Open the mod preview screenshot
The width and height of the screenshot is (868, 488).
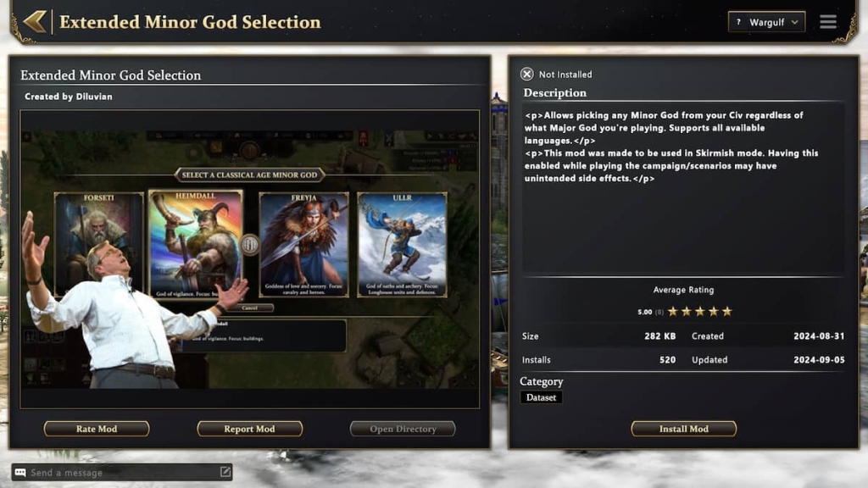(250, 259)
